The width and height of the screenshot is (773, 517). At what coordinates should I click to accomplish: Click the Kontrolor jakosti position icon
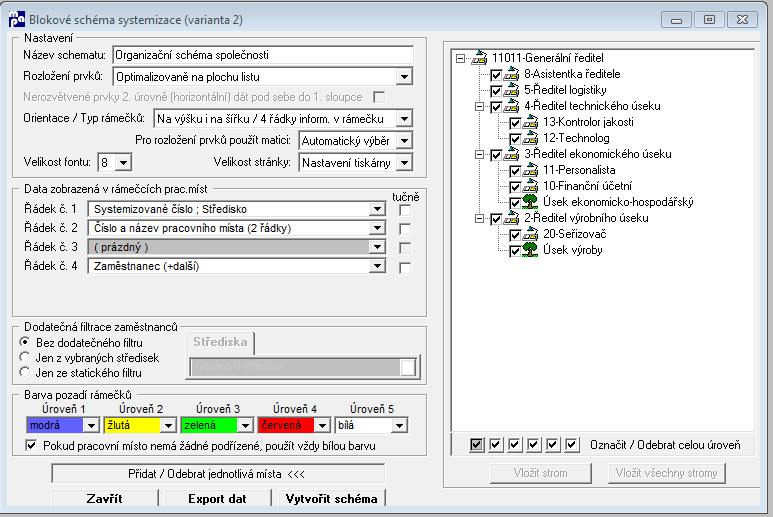tap(530, 122)
